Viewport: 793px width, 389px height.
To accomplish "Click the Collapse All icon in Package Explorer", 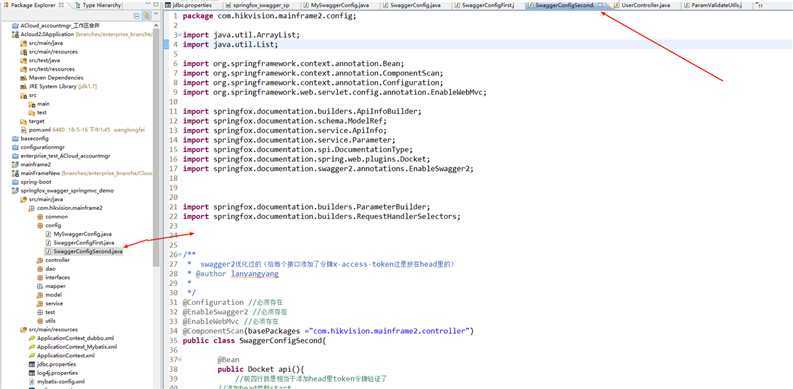I will [x=138, y=16].
